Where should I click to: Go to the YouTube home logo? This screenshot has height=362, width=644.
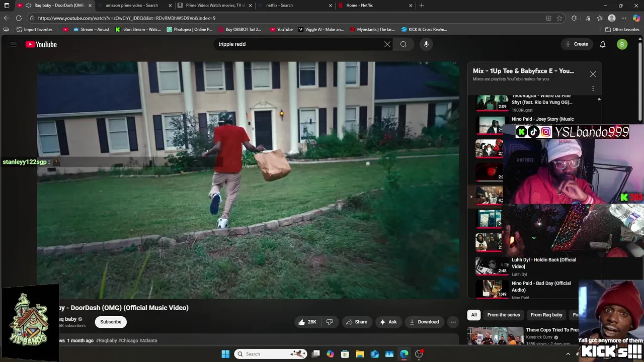click(41, 44)
